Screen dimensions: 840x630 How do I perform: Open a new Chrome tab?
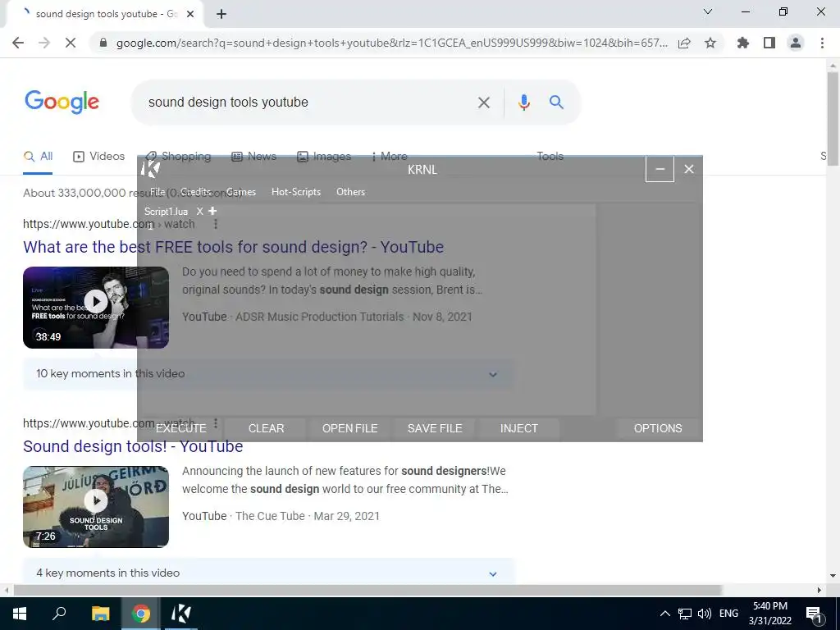(221, 14)
